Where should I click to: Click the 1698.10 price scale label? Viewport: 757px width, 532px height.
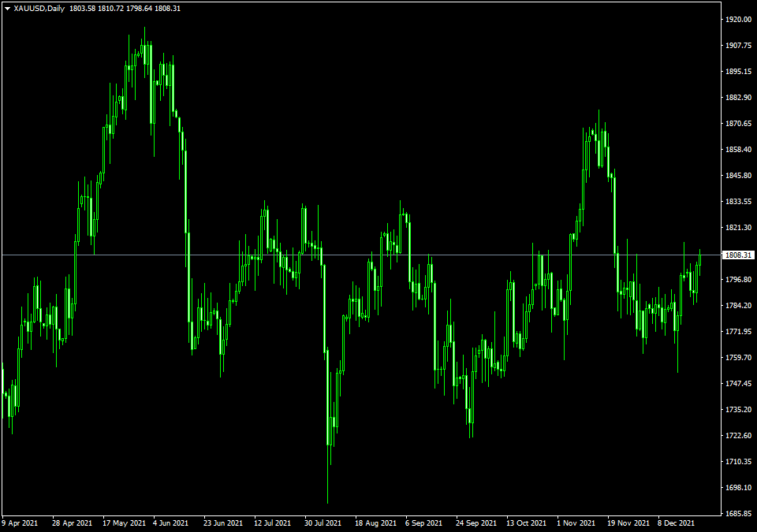click(739, 488)
